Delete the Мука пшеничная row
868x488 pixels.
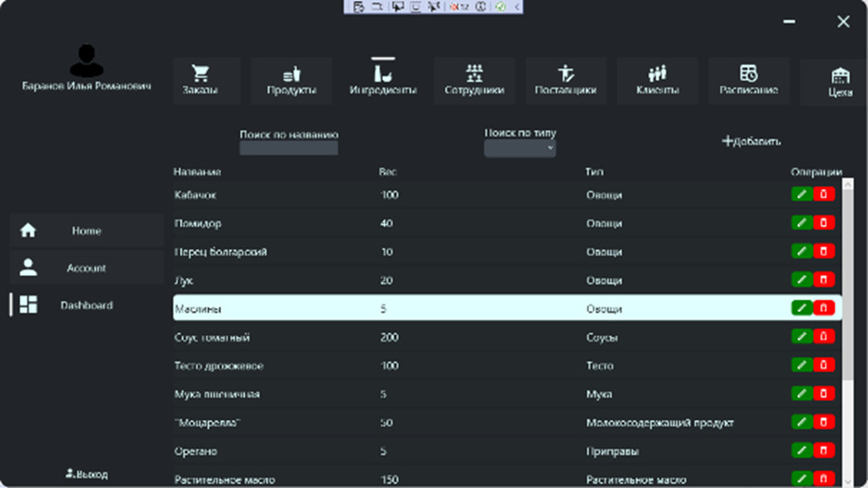coord(824,394)
